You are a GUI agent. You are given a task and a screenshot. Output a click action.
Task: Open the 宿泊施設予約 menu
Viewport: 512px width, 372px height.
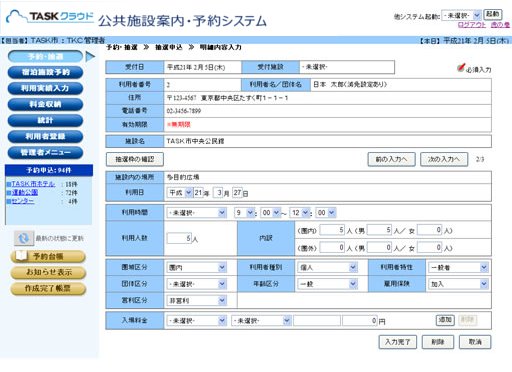(45, 72)
